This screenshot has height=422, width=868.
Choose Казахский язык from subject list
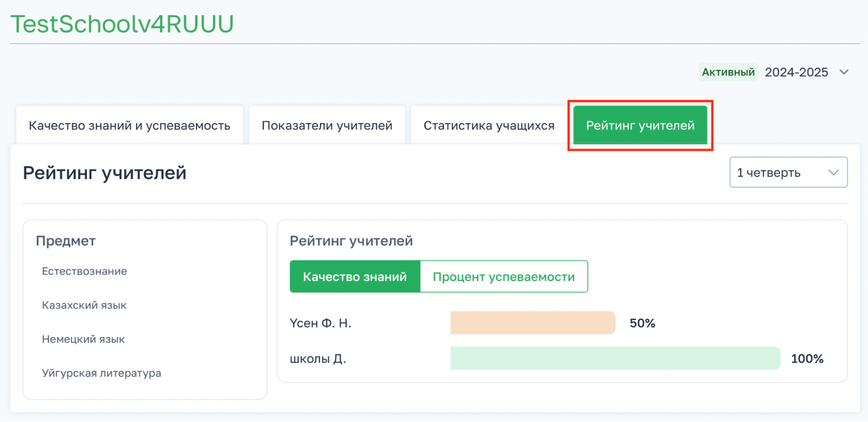tap(84, 305)
